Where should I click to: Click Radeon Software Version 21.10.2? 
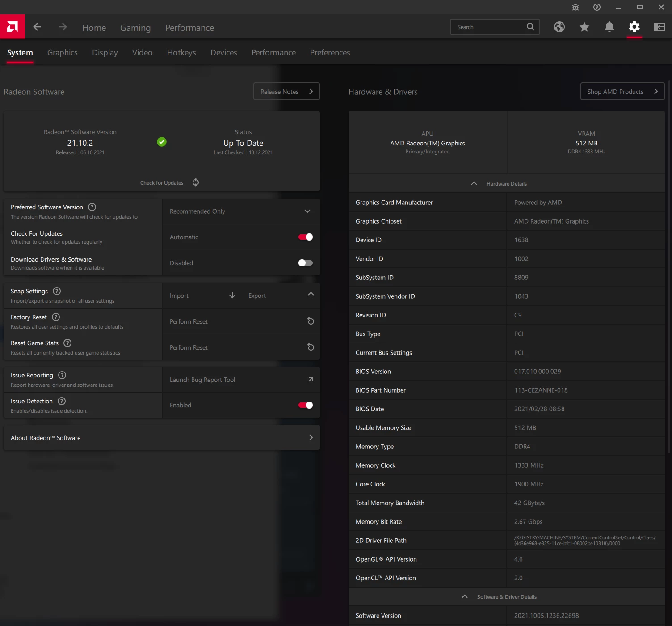click(80, 143)
